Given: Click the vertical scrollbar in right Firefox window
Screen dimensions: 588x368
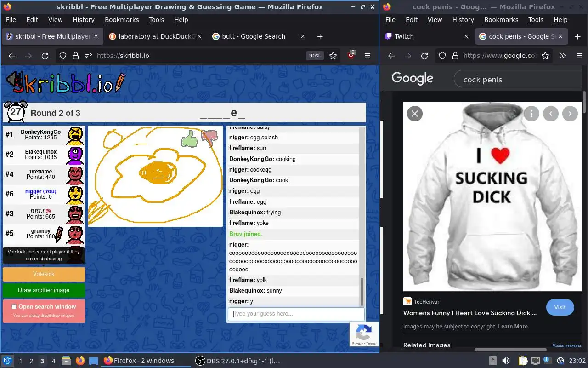Looking at the screenshot, I should [x=584, y=102].
